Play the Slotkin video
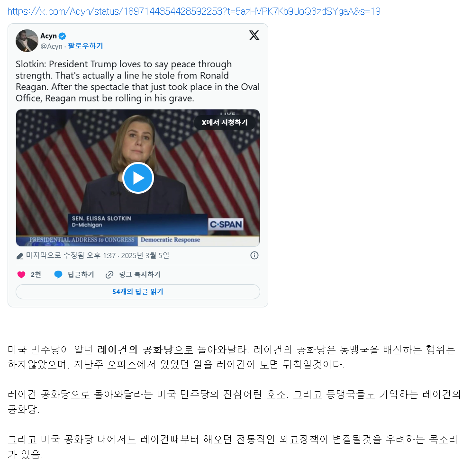Viewport: 472px width, 476px height. 138,178
